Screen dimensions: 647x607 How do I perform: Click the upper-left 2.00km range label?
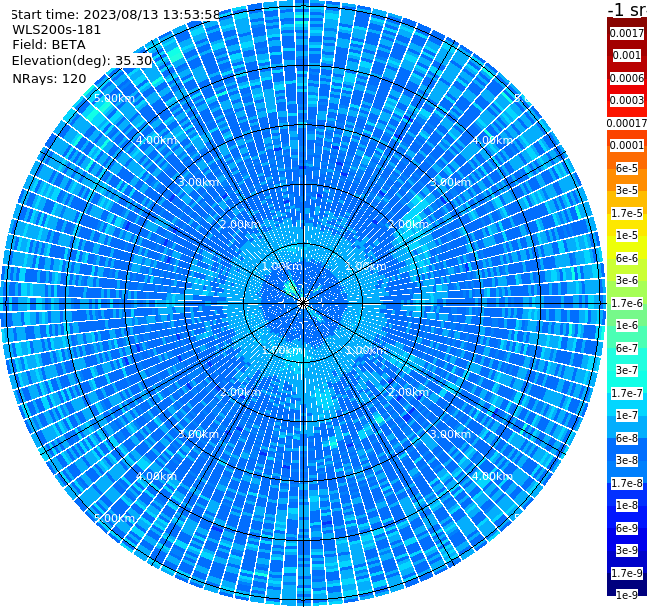241,224
